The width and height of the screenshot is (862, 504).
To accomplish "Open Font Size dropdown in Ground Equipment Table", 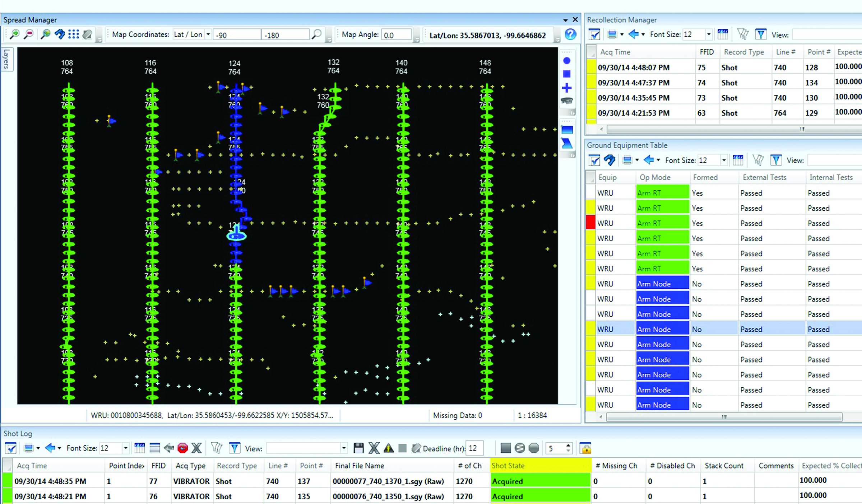I will [724, 160].
